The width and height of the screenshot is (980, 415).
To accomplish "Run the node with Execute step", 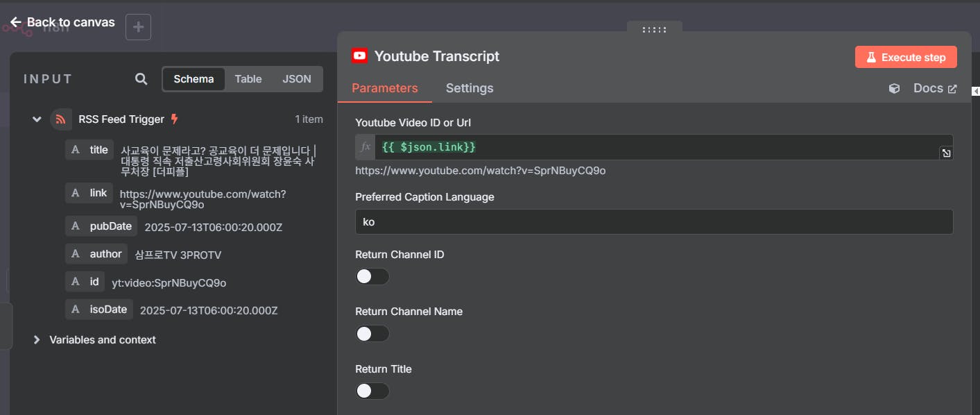I will [906, 57].
